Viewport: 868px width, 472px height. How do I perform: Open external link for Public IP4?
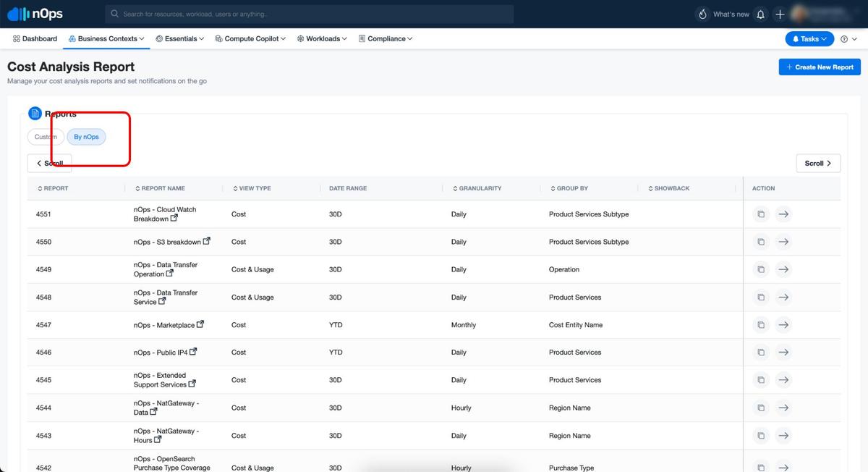tap(193, 352)
